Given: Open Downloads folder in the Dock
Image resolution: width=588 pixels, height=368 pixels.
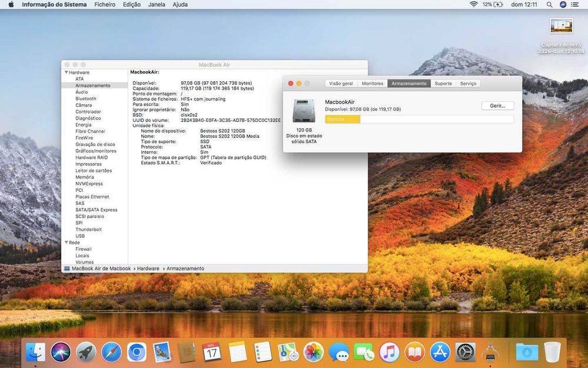Looking at the screenshot, I should tap(527, 353).
